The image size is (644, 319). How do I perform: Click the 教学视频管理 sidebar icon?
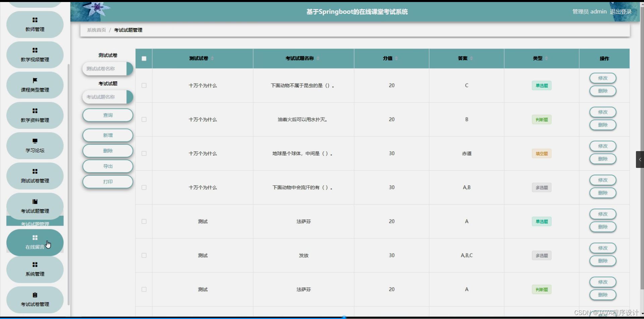pyautogui.click(x=35, y=50)
